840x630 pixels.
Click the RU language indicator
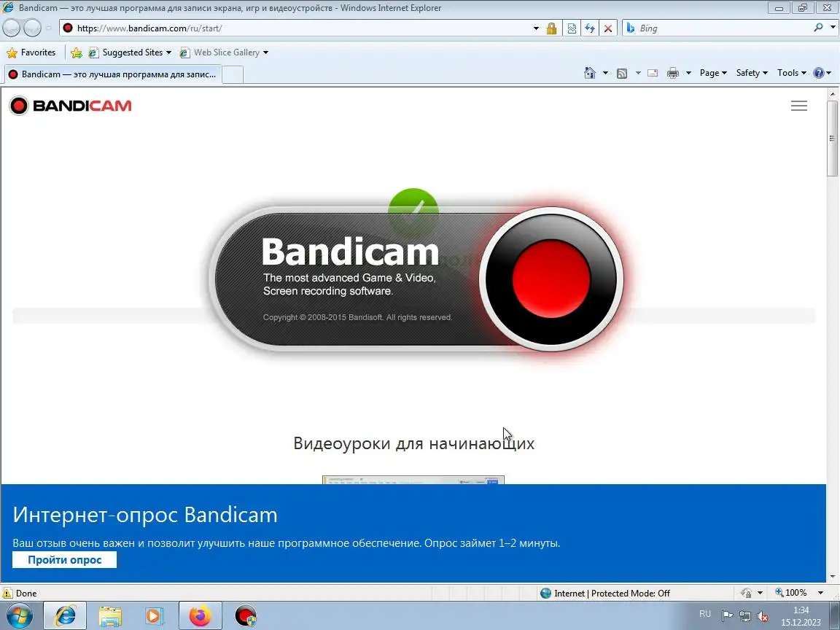[705, 614]
